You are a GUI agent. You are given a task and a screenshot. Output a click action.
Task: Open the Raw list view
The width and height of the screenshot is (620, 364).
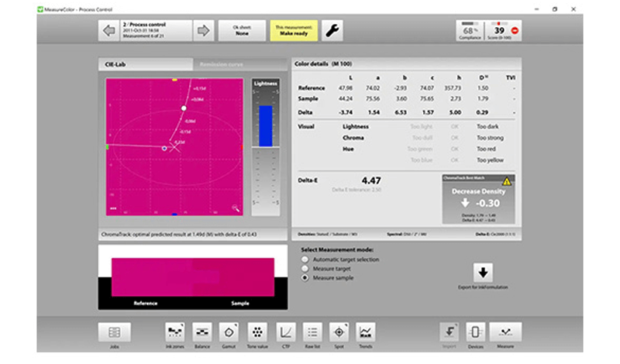click(x=312, y=332)
